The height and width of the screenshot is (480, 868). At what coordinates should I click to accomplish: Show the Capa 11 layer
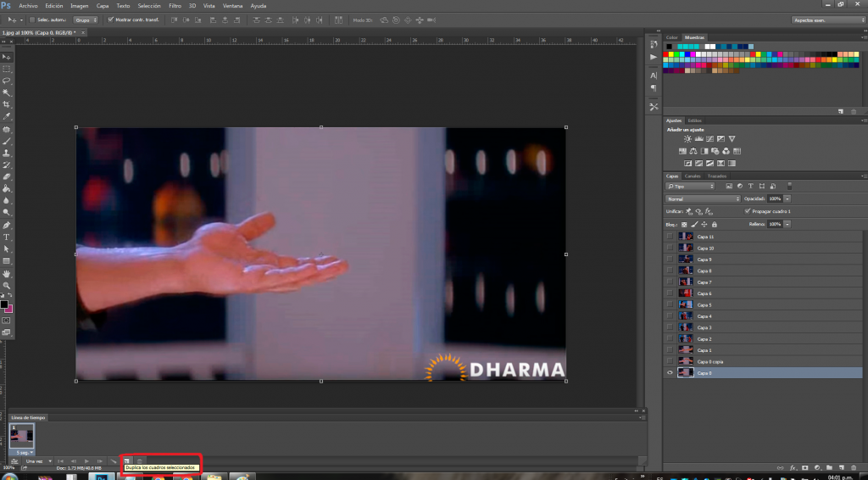click(670, 237)
